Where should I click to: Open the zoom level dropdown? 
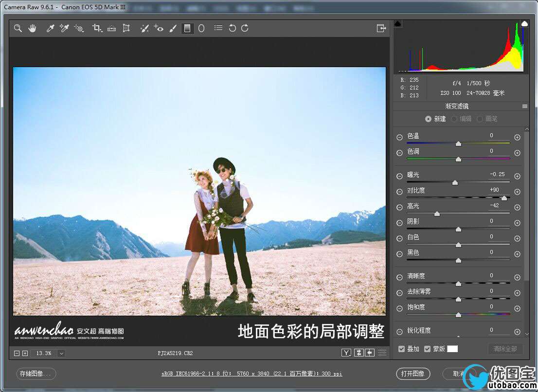[61, 353]
